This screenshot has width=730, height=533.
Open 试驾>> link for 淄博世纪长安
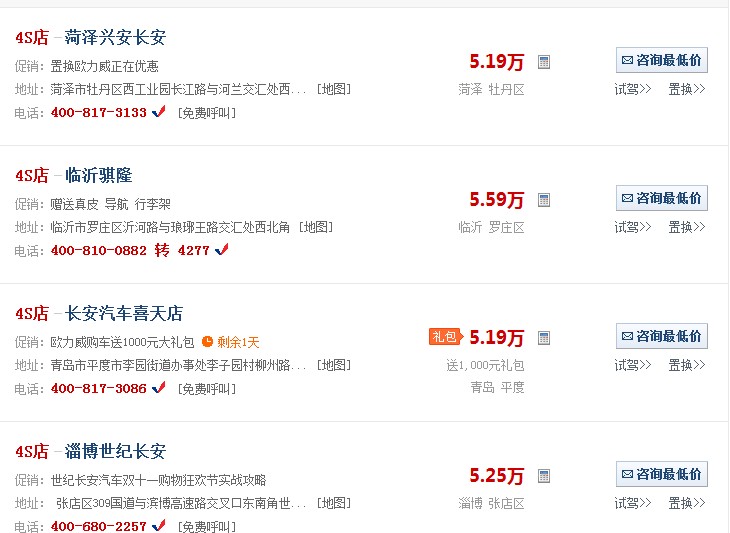coord(633,503)
